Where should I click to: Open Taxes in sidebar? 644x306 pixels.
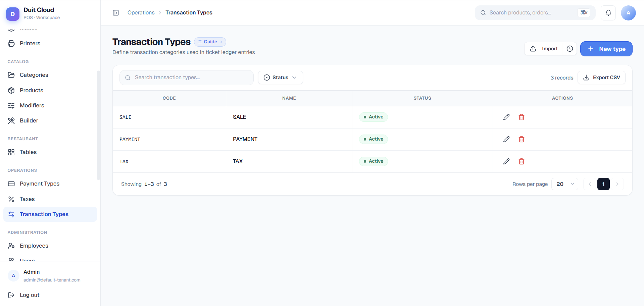[x=50, y=199]
